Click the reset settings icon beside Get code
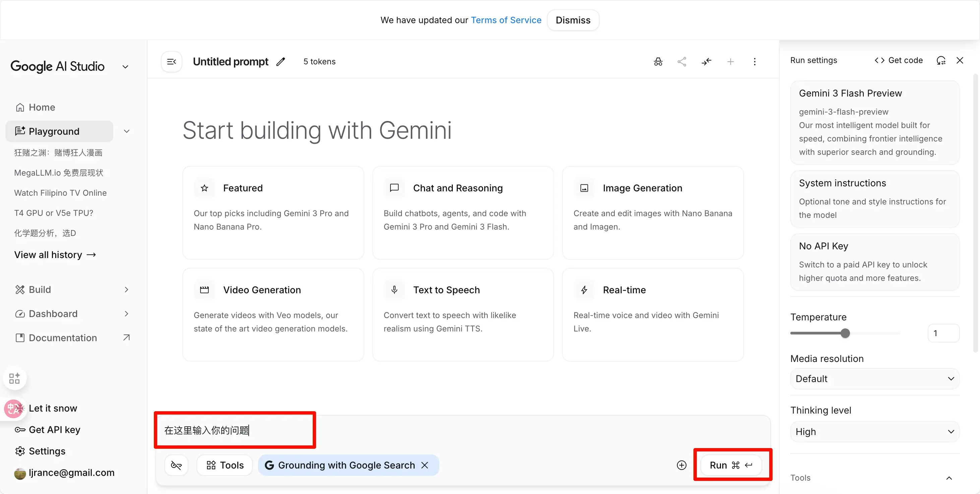The height and width of the screenshot is (494, 980). 941,60
